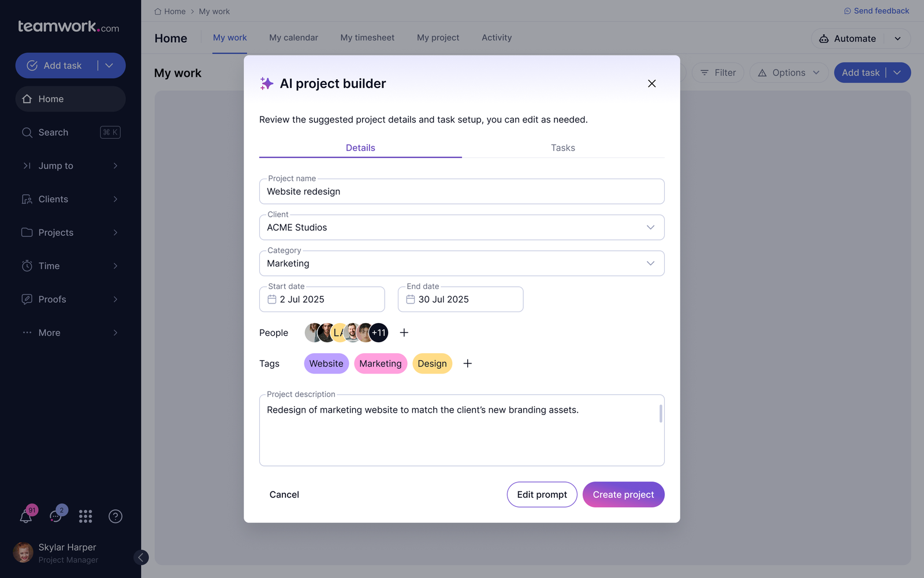This screenshot has width=924, height=578.
Task: Open the apps grid icon
Action: [85, 516]
